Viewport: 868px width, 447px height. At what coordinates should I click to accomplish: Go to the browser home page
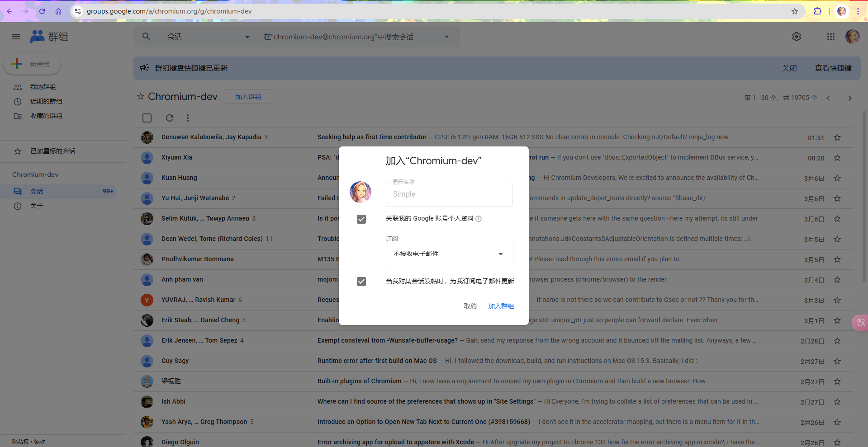58,11
